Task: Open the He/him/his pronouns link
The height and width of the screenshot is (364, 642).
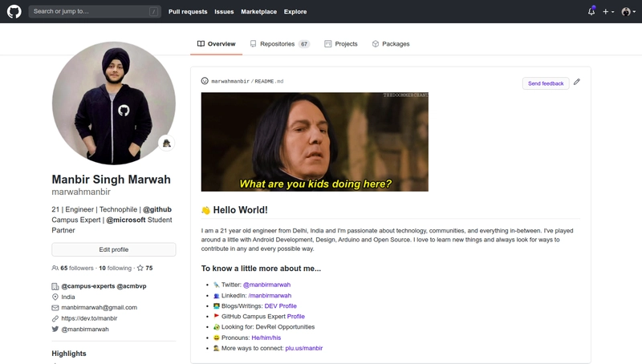Action: (x=266, y=338)
